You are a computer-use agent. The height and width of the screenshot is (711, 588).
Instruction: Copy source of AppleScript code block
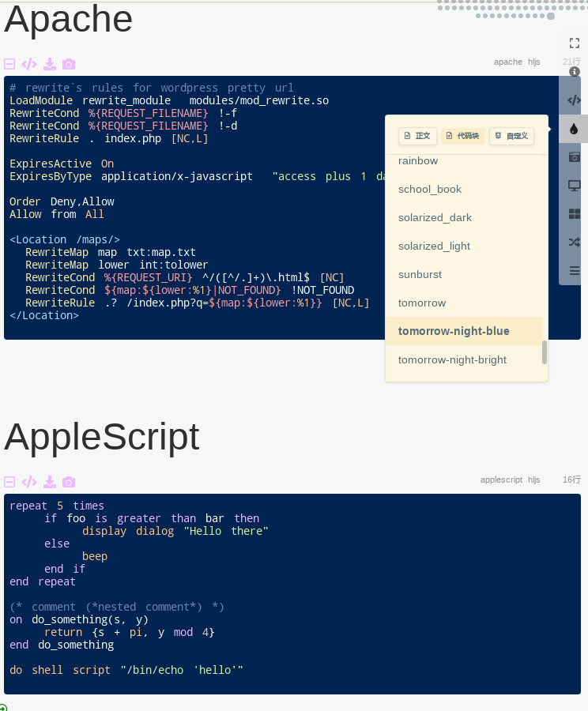(29, 482)
